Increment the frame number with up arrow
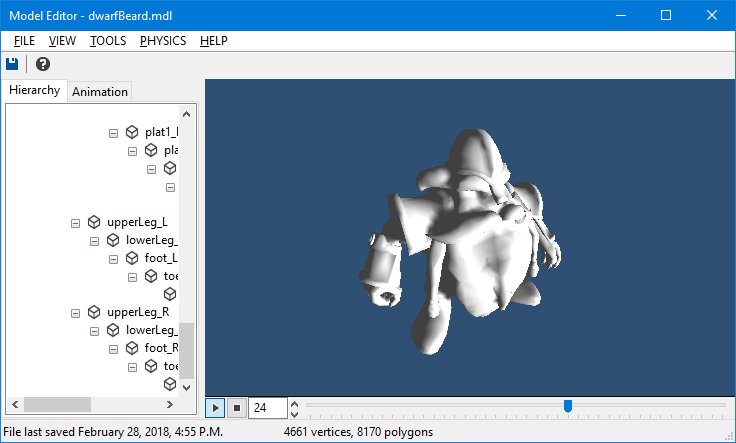736x443 pixels. [294, 403]
